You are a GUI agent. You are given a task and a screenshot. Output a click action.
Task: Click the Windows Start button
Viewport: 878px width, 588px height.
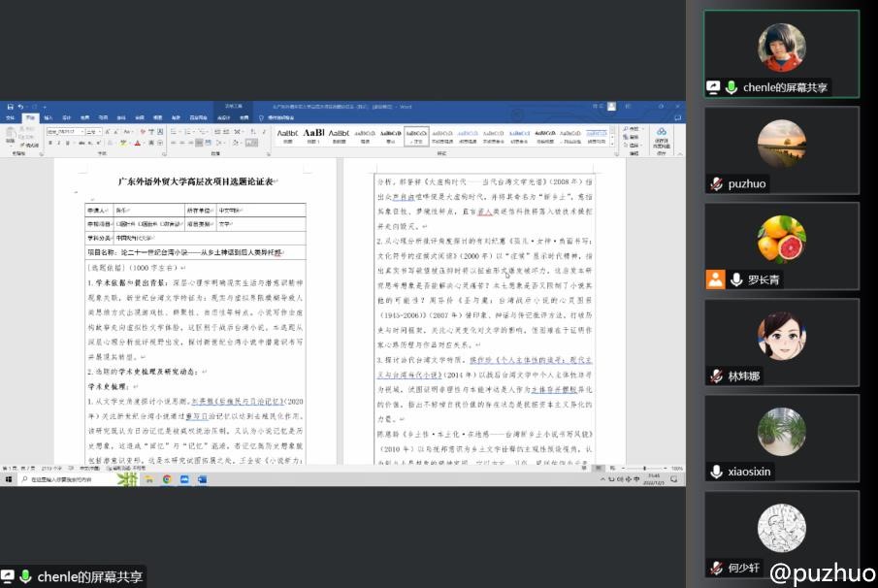(8, 478)
